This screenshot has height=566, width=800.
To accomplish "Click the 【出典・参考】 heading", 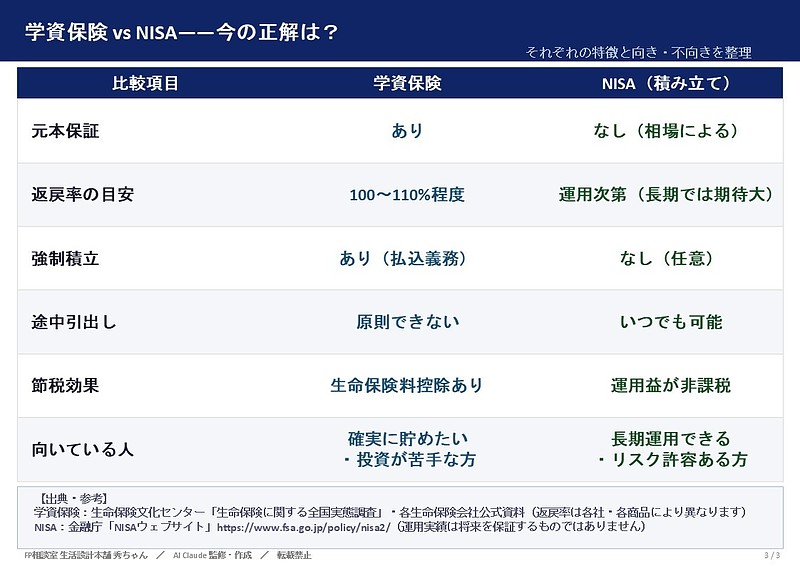I will (72, 499).
